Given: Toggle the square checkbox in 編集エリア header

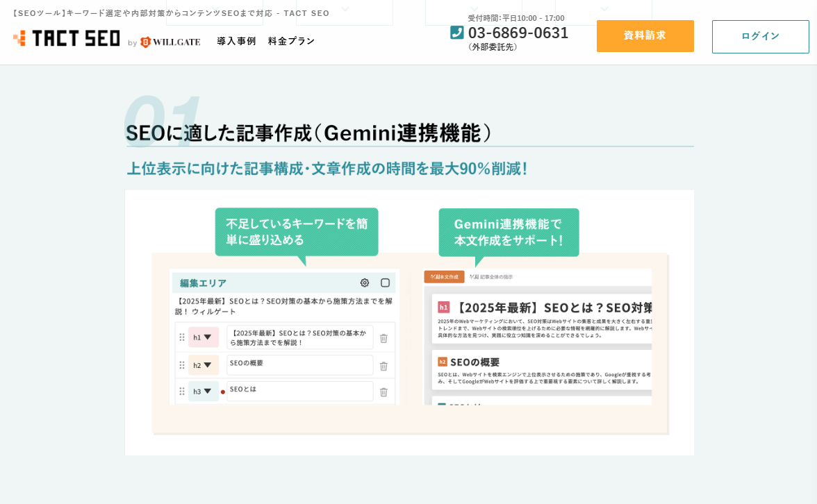Looking at the screenshot, I should pos(385,283).
